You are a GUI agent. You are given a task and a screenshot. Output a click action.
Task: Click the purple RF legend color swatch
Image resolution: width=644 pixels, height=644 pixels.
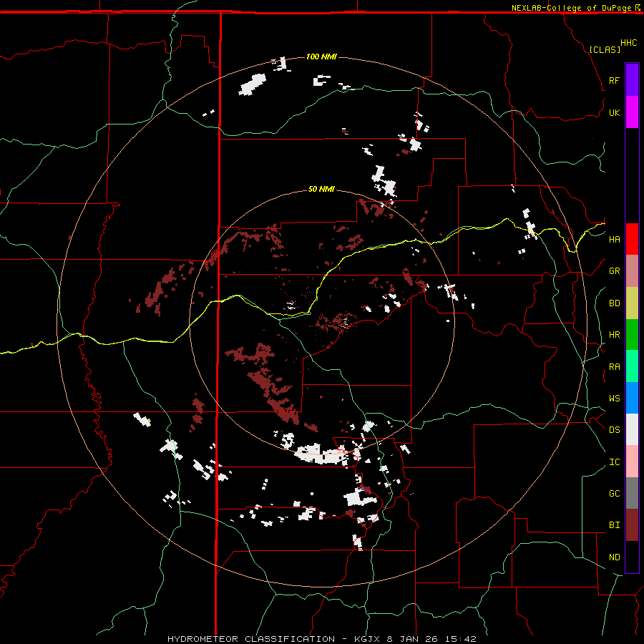(x=632, y=80)
